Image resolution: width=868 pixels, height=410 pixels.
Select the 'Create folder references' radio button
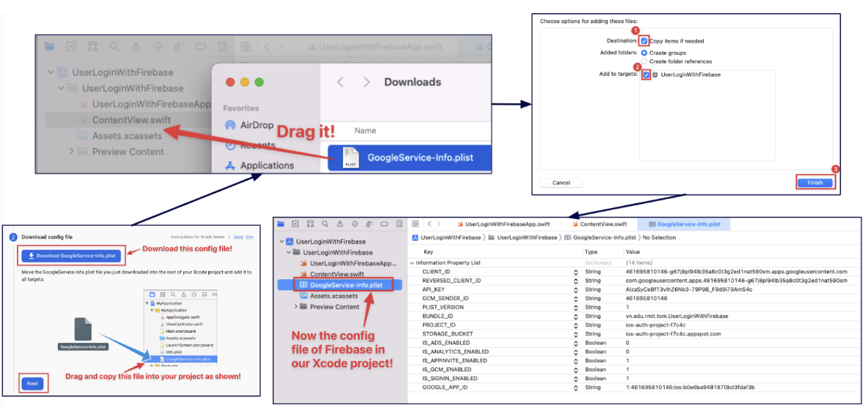[644, 61]
